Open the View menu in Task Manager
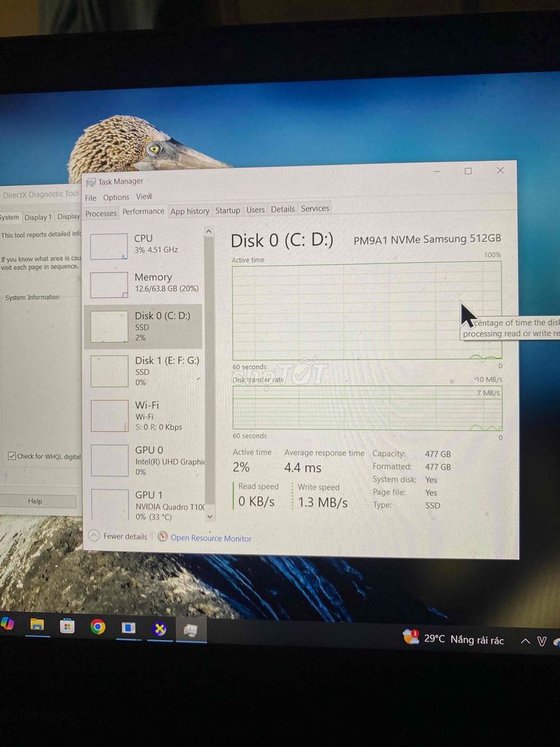560x747 pixels. click(144, 196)
